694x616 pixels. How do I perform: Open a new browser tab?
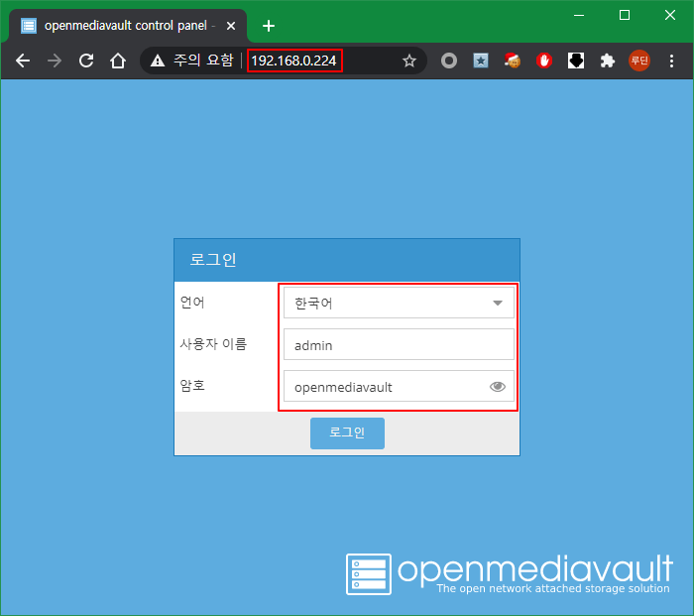point(269,26)
